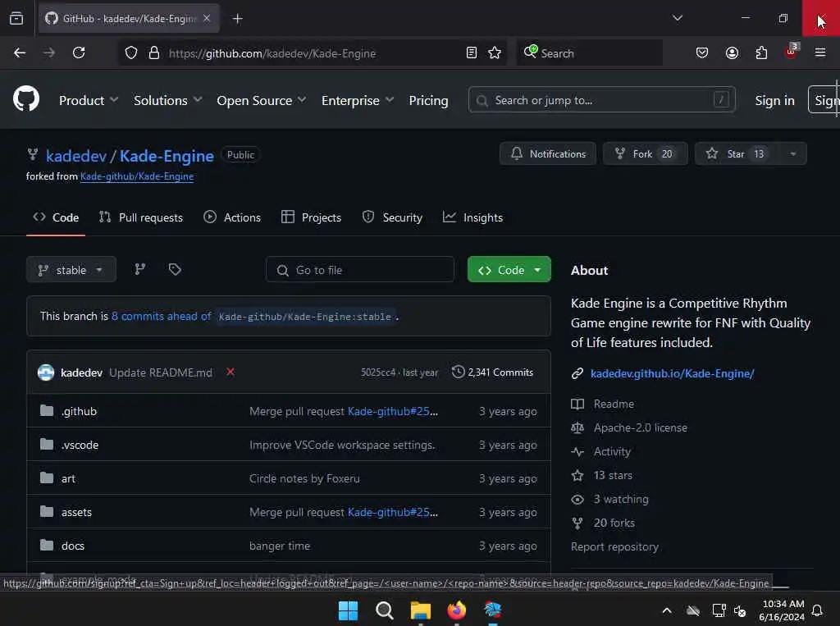Click Sign in

(x=774, y=100)
